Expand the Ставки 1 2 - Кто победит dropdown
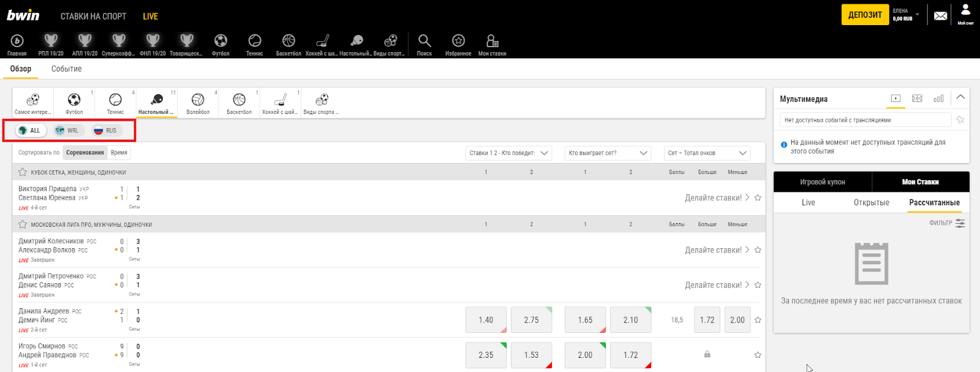 pos(508,153)
